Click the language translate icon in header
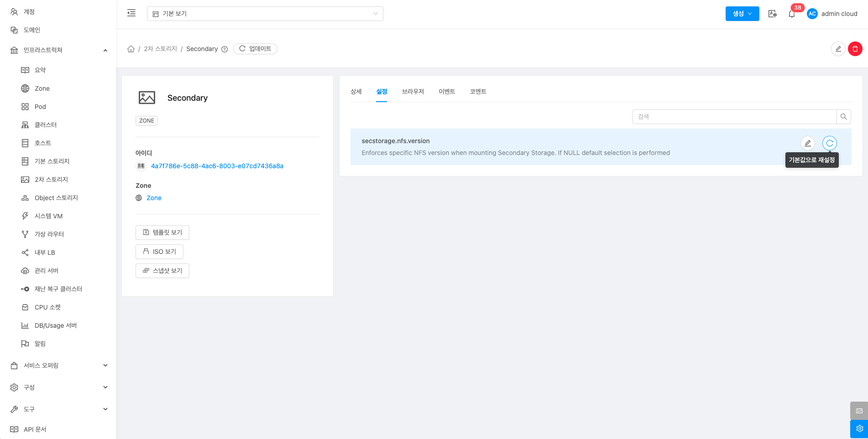Viewport: 868px width, 439px height. coord(772,14)
